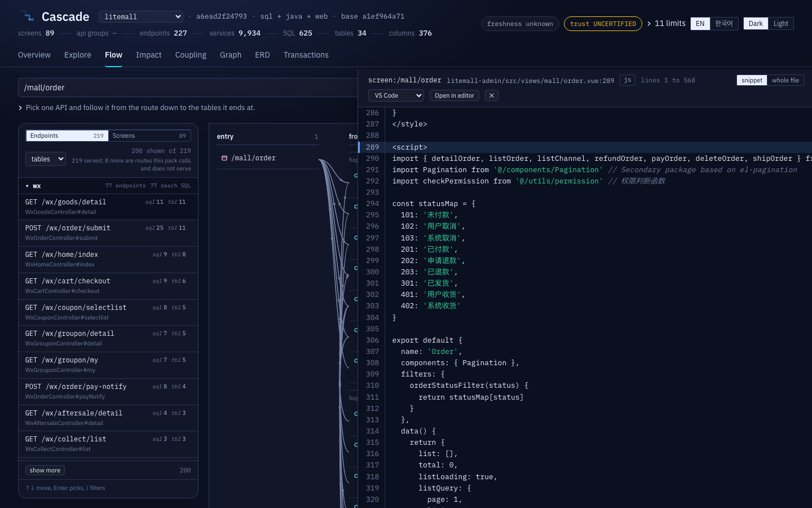812x508 pixels.
Task: Switch language to EN
Action: 700,24
